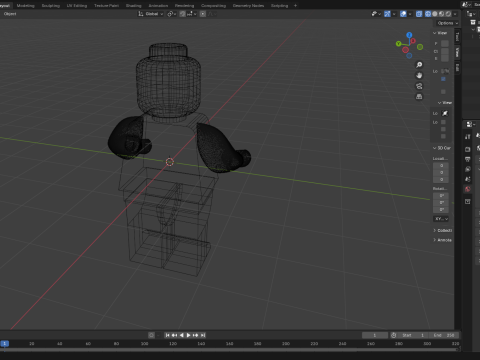Select rendered viewport shading mode
Viewport: 480px width, 360px height.
tap(448, 14)
